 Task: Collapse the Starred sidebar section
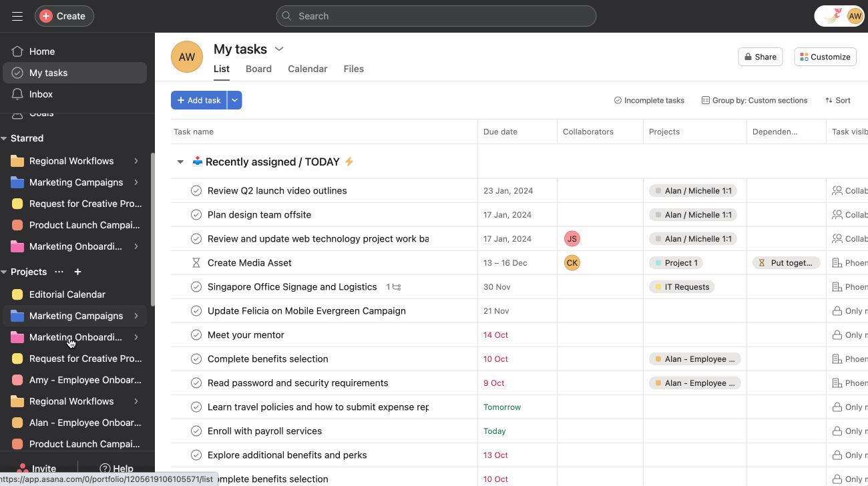4,138
